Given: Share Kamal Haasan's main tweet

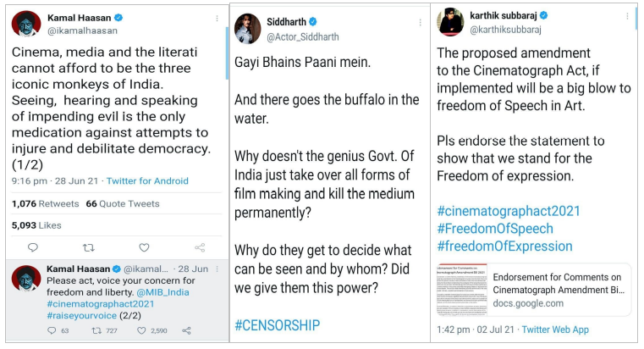Looking at the screenshot, I should pyautogui.click(x=200, y=247).
